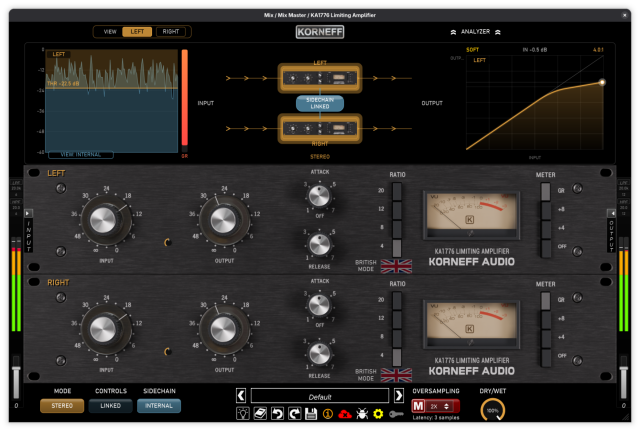Click small orange knob in LEFT unit

(167, 242)
